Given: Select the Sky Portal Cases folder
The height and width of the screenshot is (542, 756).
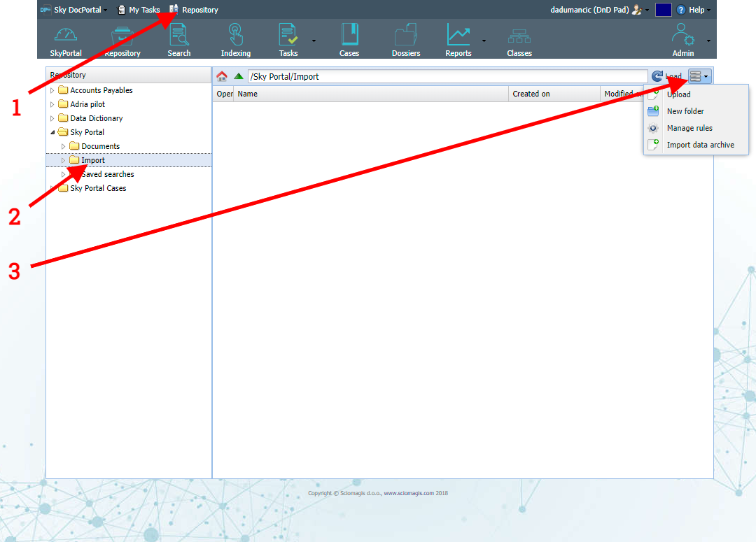Looking at the screenshot, I should [x=99, y=188].
